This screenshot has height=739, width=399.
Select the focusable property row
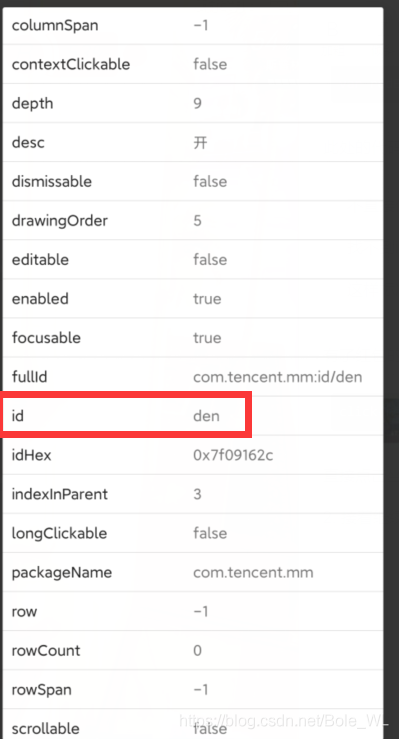(x=193, y=338)
